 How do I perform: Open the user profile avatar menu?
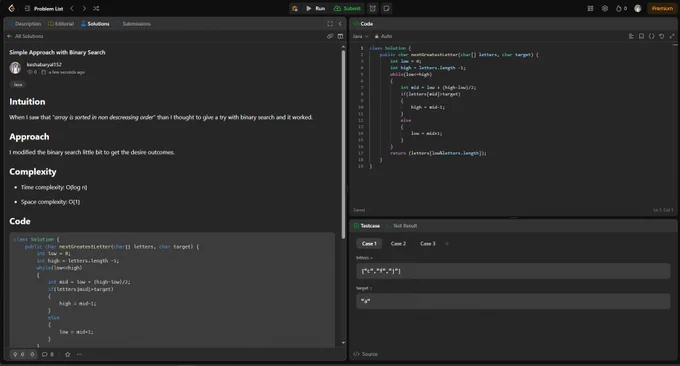tap(638, 8)
